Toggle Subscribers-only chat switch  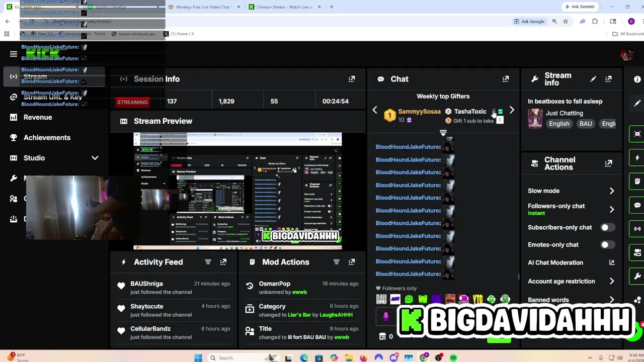[607, 227]
